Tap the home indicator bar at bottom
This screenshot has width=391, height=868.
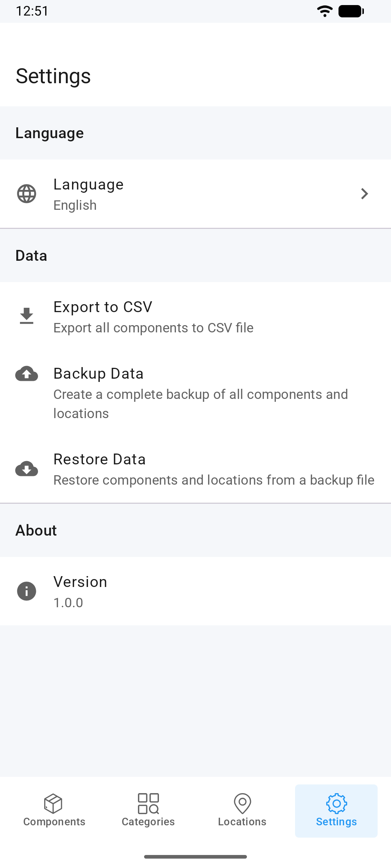[x=195, y=856]
